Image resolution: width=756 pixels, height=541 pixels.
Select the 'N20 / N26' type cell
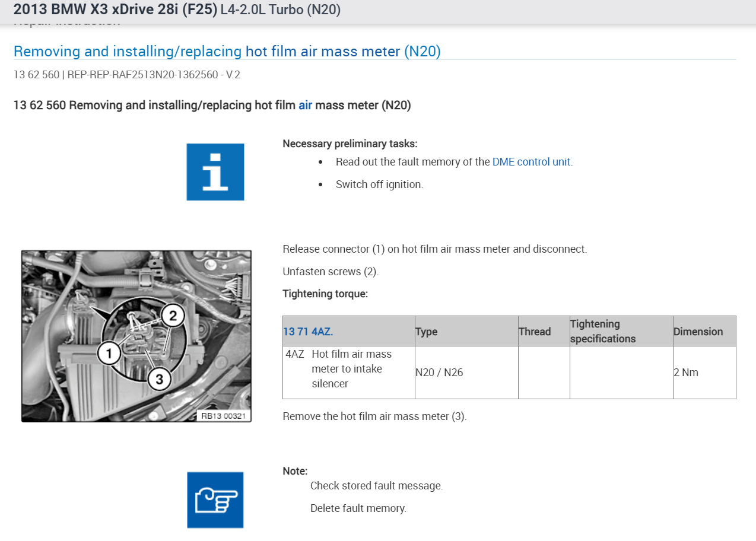[x=466, y=373]
